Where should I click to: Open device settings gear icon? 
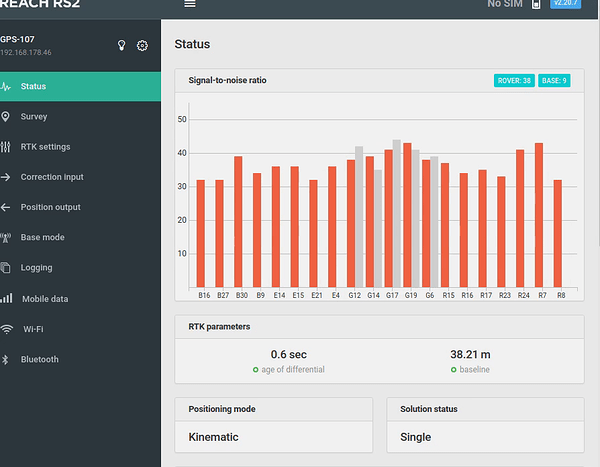click(142, 46)
